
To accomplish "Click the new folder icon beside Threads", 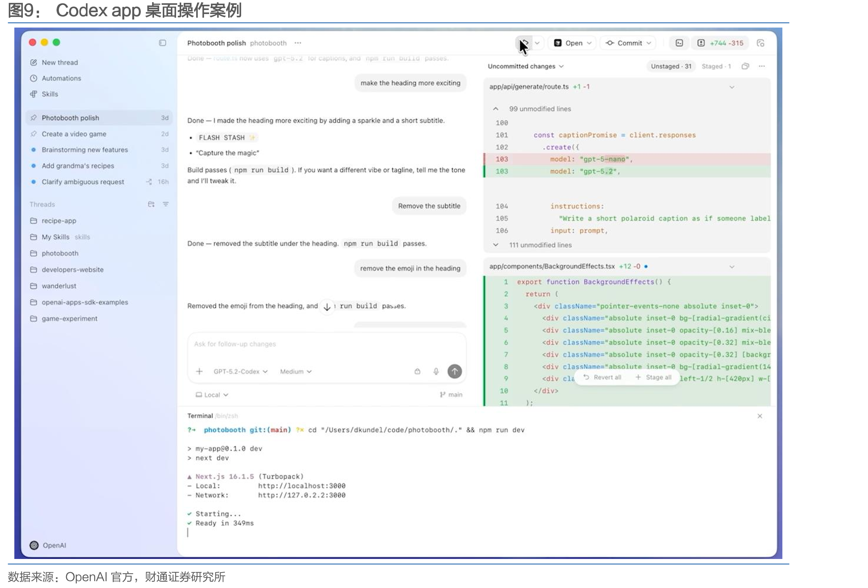I will [x=151, y=204].
